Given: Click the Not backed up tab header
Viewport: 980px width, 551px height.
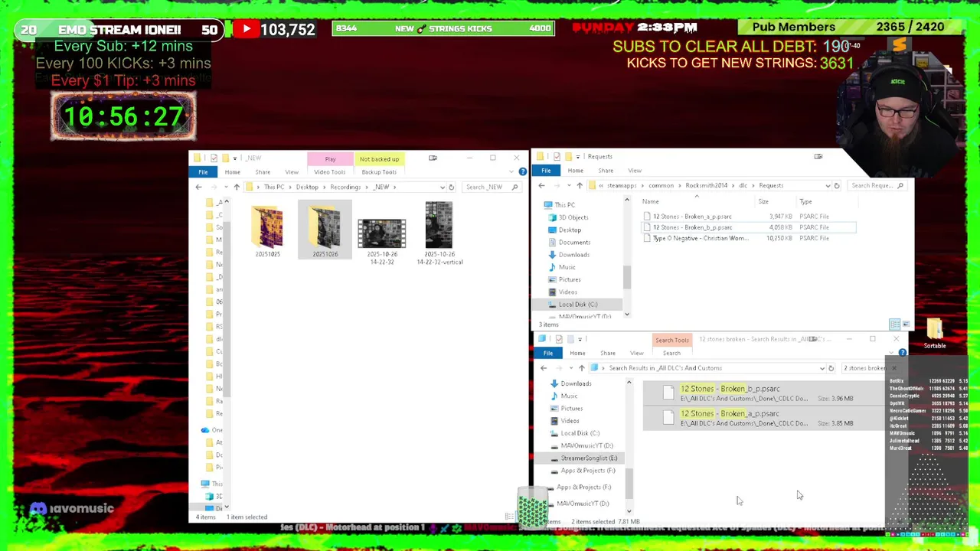Looking at the screenshot, I should pos(379,158).
